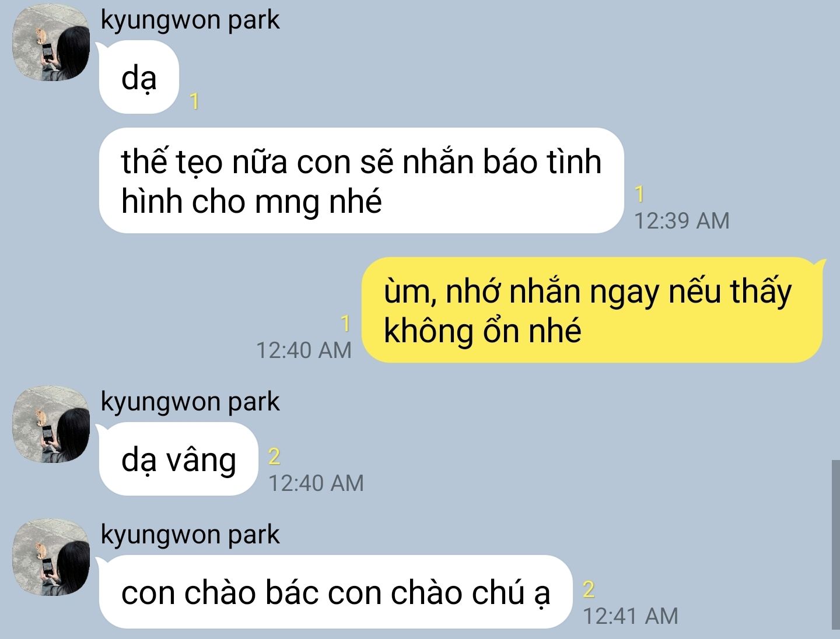This screenshot has height=639, width=840.
Task: Click the 12:41 AM timestamp
Action: [631, 616]
